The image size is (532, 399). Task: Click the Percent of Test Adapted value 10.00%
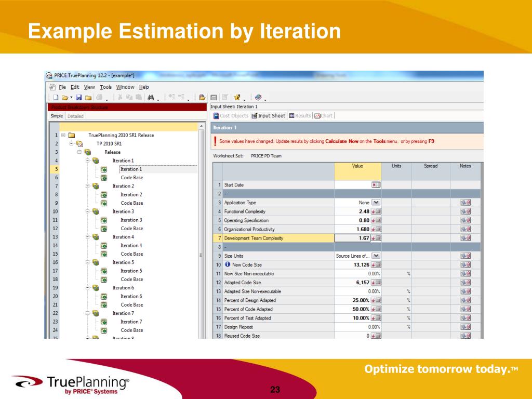[361, 318]
